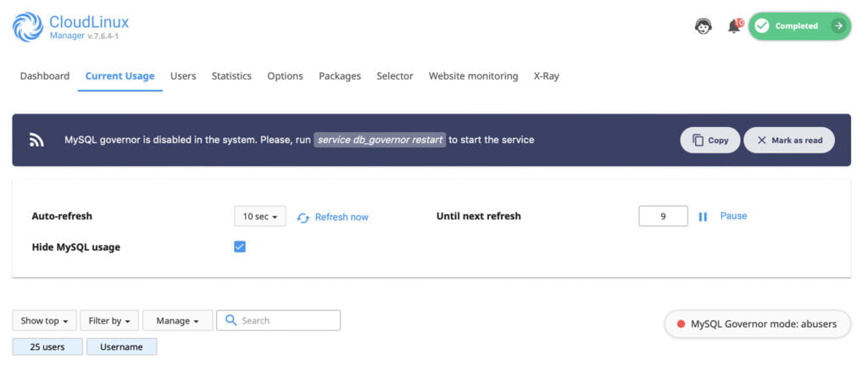Image resolution: width=868 pixels, height=382 pixels.
Task: Expand the Show top dropdown
Action: tap(45, 321)
